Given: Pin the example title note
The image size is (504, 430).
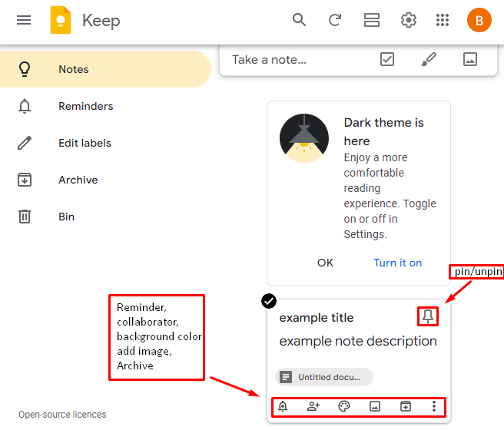Looking at the screenshot, I should pyautogui.click(x=428, y=316).
